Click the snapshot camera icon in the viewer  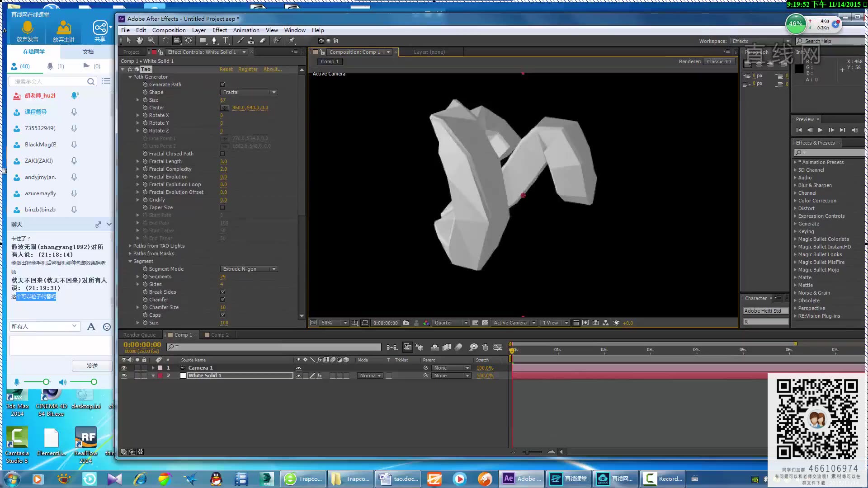tap(406, 323)
